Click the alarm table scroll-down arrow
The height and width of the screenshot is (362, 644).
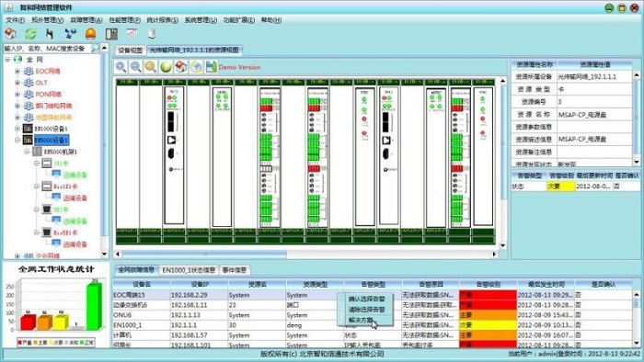coord(637,344)
